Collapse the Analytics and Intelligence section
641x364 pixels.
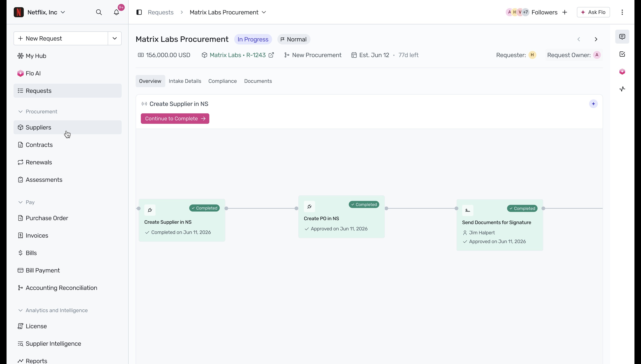coord(53,311)
